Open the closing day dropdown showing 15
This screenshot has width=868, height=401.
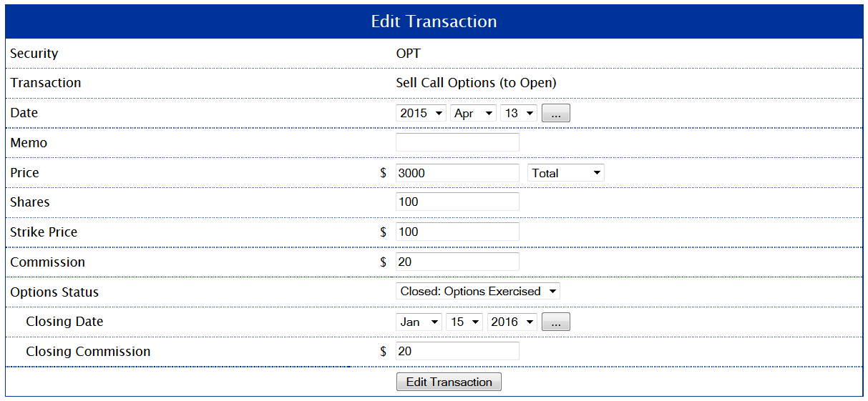(x=464, y=322)
